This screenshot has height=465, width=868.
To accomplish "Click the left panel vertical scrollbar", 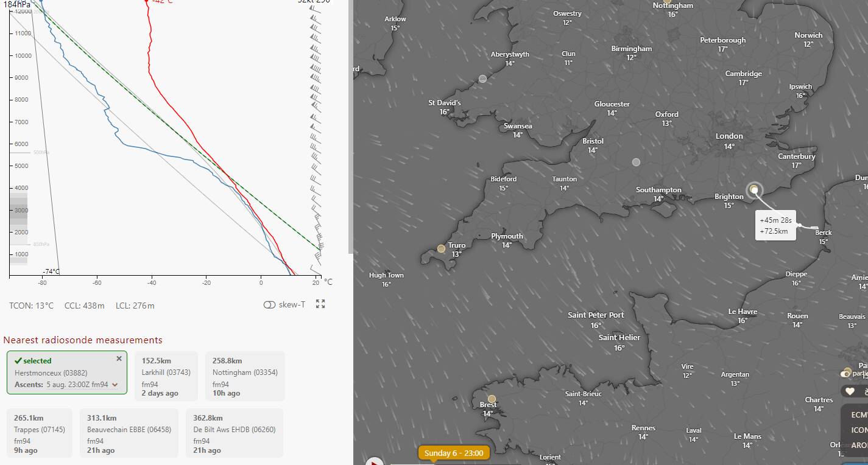I will [x=350, y=127].
